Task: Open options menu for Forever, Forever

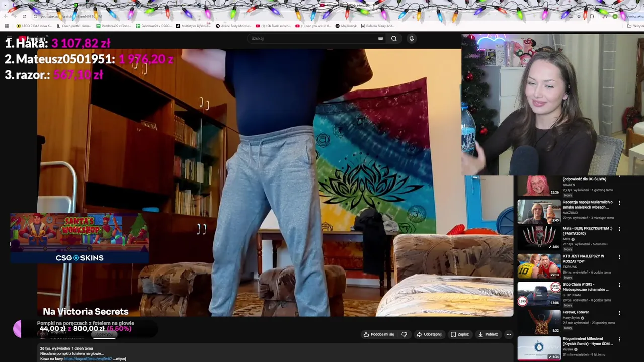Action: [619, 313]
